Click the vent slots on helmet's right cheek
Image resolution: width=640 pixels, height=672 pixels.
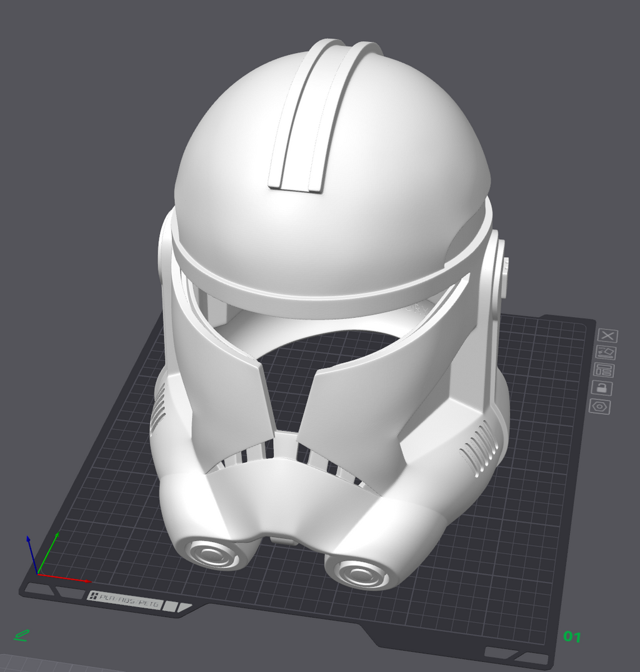click(478, 447)
